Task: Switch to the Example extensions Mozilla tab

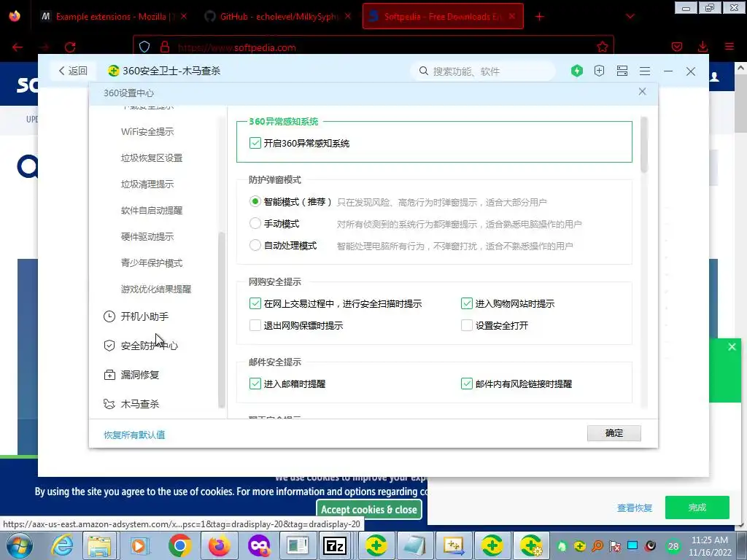Action: pos(115,16)
